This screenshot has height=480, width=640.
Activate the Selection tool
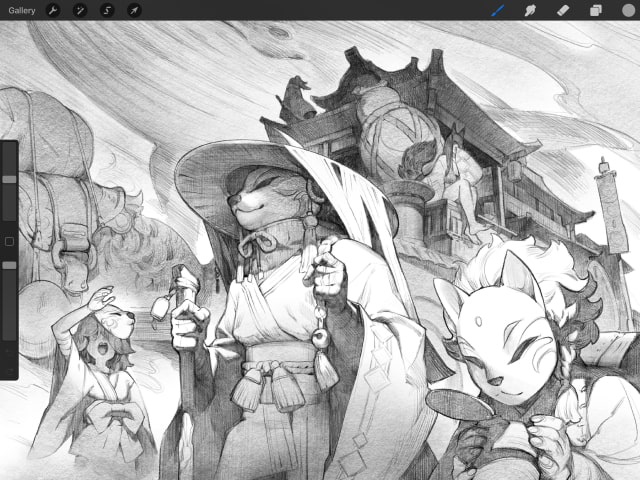pos(107,10)
